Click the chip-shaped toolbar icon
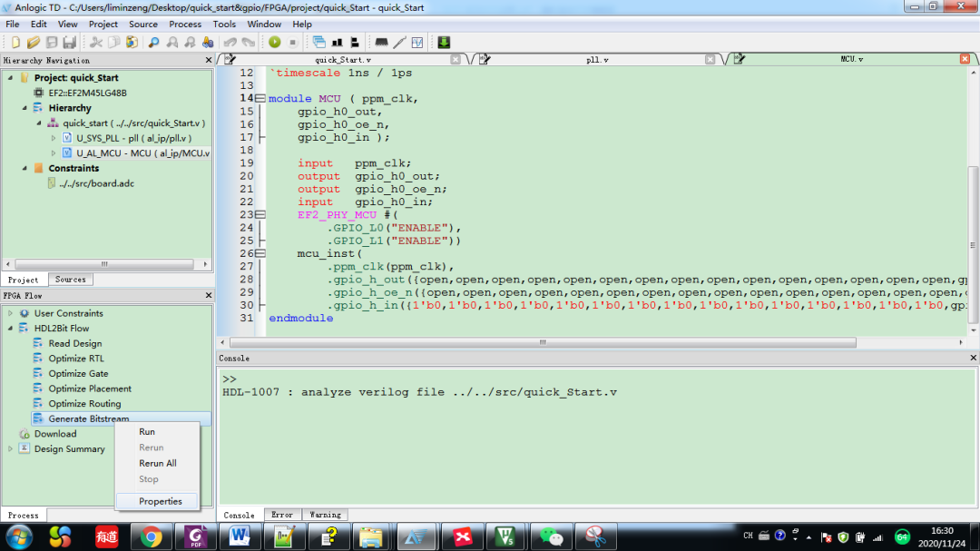Screen dimensions: 980x551 (x=381, y=43)
